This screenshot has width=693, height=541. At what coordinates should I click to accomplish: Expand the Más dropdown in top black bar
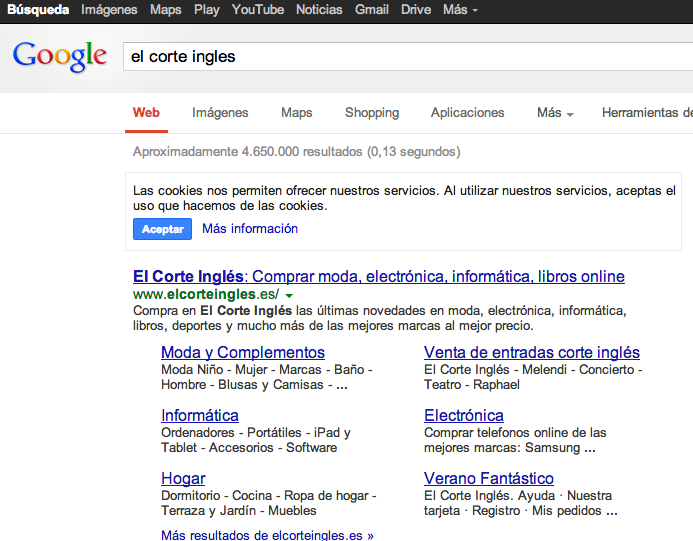(x=460, y=10)
